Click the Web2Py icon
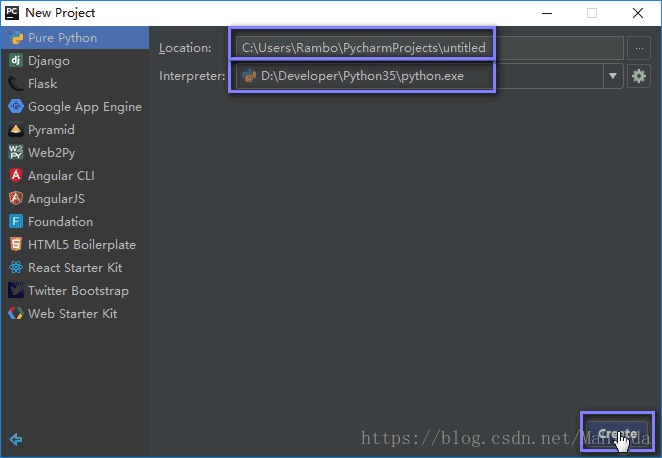Screen dimensions: 662x458 pos(16,152)
